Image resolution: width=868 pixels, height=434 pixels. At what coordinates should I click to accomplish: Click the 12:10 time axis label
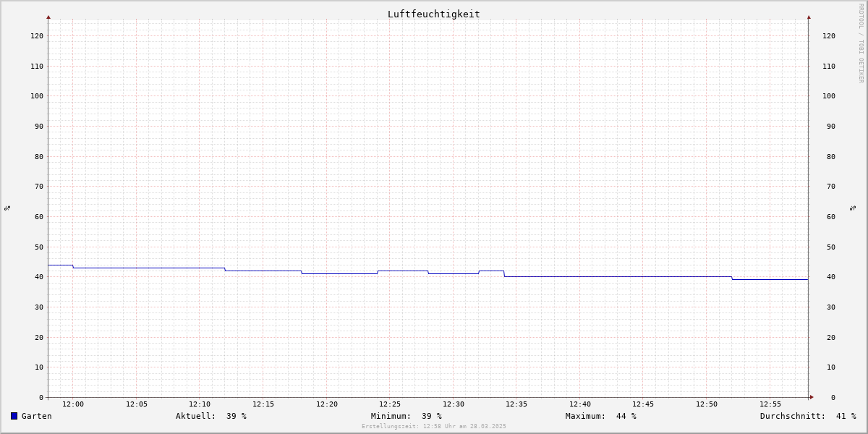point(200,404)
